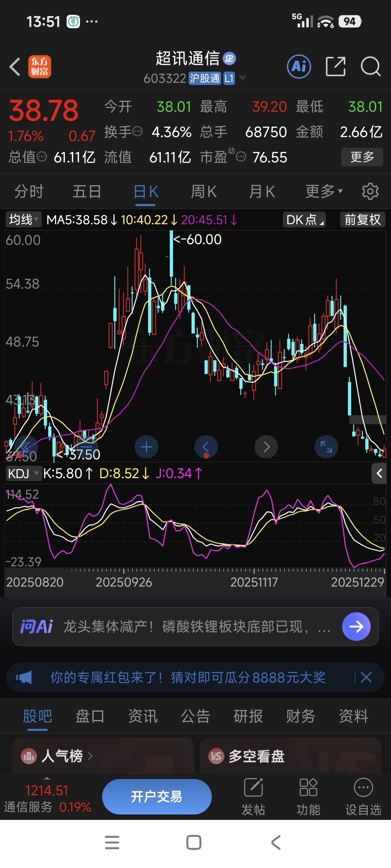Open the Eastmoney logo icon
391x868 pixels.
(40, 67)
